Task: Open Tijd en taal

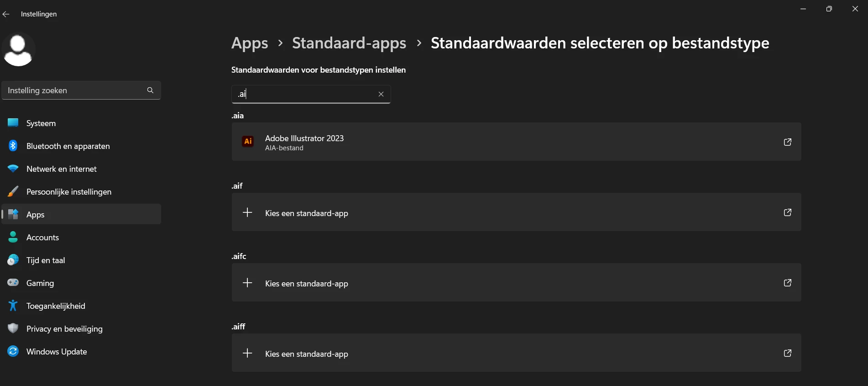Action: (x=81, y=260)
